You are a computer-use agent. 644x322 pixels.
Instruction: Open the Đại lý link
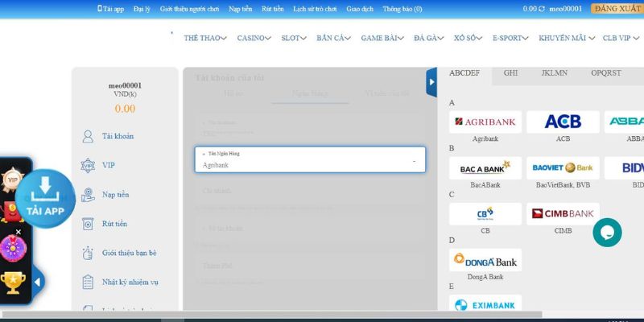(x=142, y=9)
